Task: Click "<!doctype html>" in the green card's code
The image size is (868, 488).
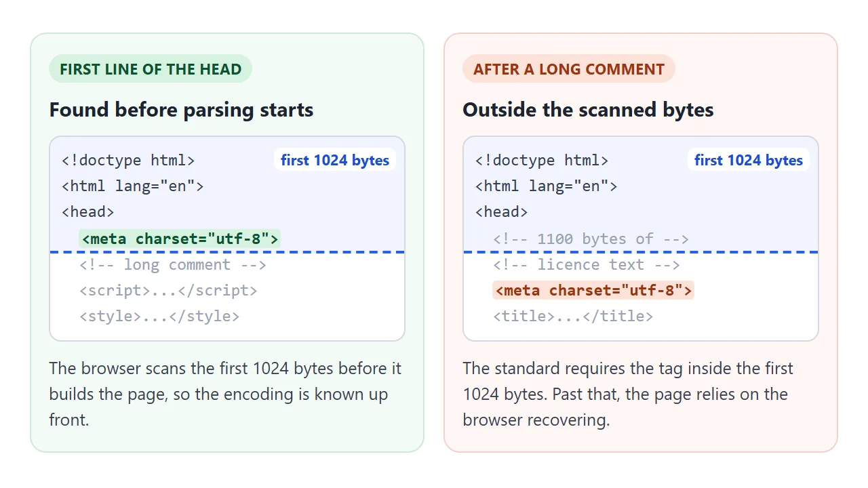Action: (x=128, y=161)
